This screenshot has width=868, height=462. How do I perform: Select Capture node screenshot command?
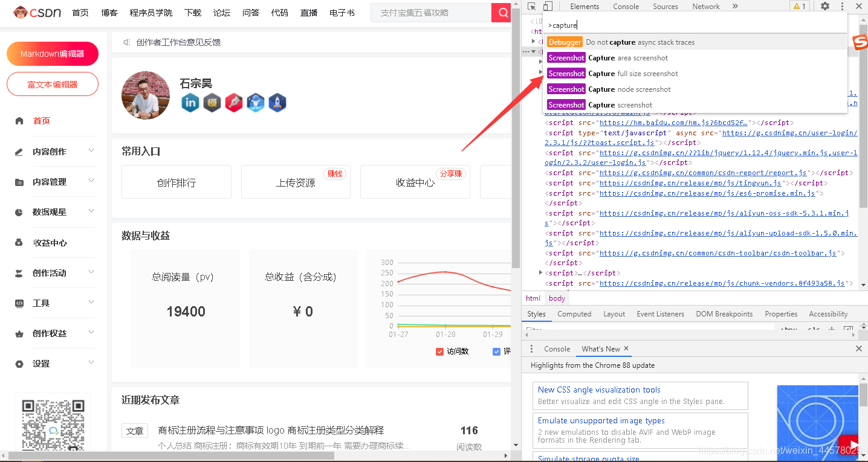coord(695,89)
